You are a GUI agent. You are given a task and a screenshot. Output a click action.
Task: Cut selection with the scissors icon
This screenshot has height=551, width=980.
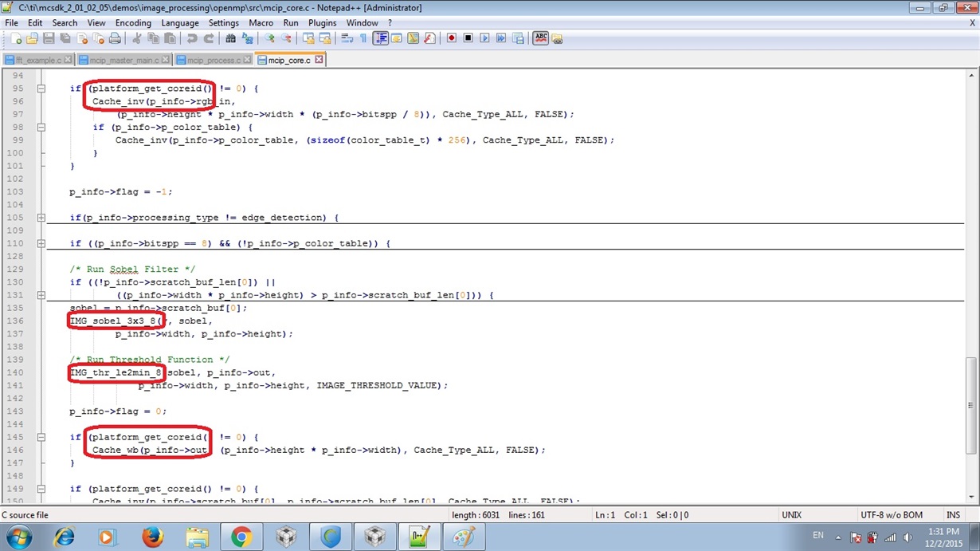click(x=136, y=38)
